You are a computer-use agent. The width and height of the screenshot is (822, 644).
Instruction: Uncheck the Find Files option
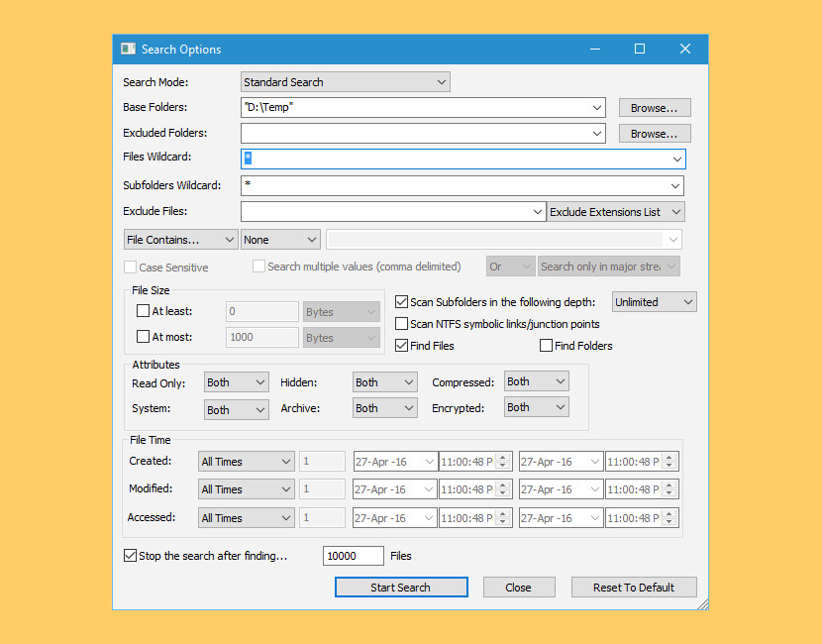(x=401, y=346)
